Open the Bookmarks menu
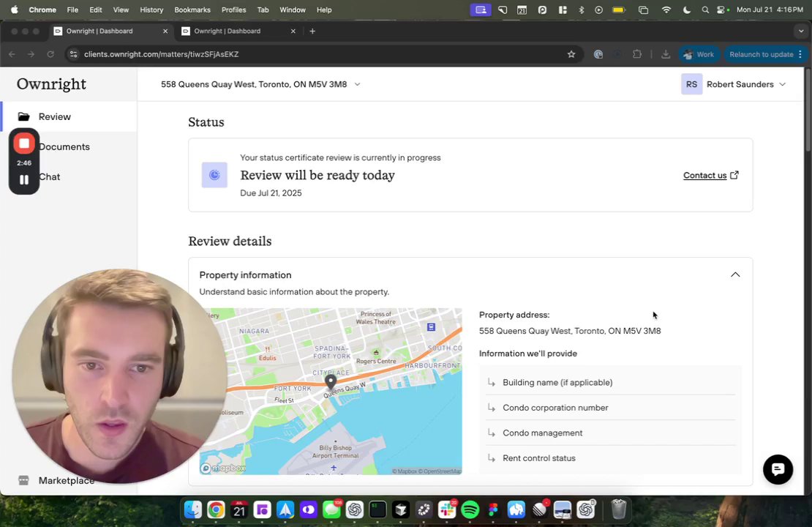Image resolution: width=812 pixels, height=527 pixels. [x=192, y=10]
